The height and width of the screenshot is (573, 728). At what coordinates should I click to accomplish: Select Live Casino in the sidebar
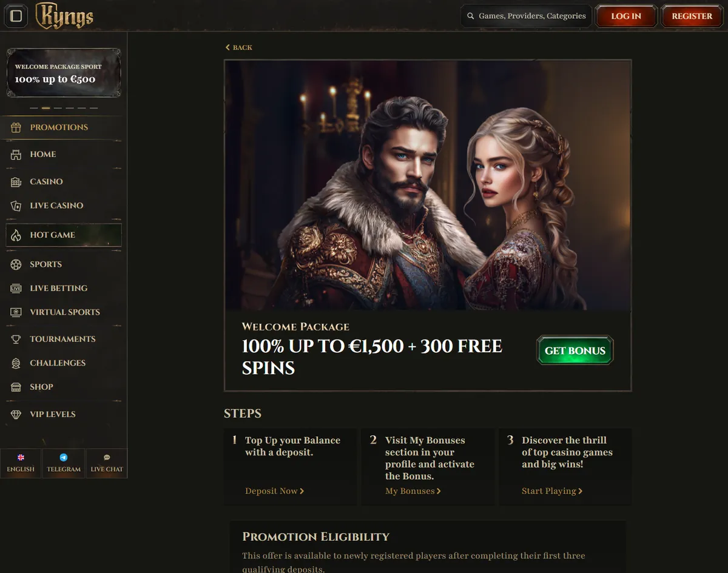tap(64, 206)
